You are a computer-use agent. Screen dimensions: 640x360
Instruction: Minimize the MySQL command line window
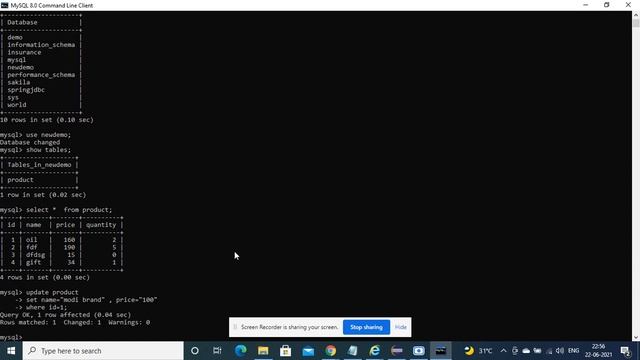coord(586,5)
